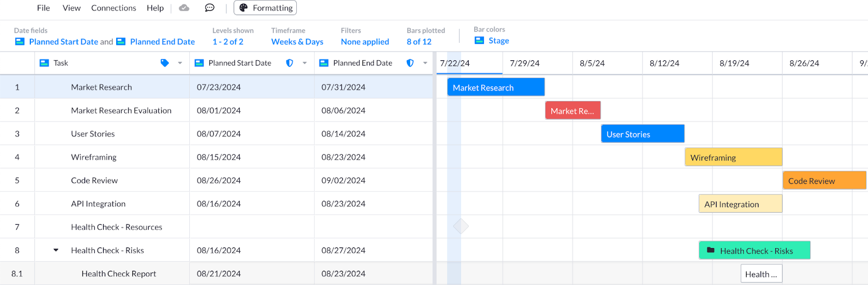Open the Help menu
Screen dimensions: 868x285
155,8
